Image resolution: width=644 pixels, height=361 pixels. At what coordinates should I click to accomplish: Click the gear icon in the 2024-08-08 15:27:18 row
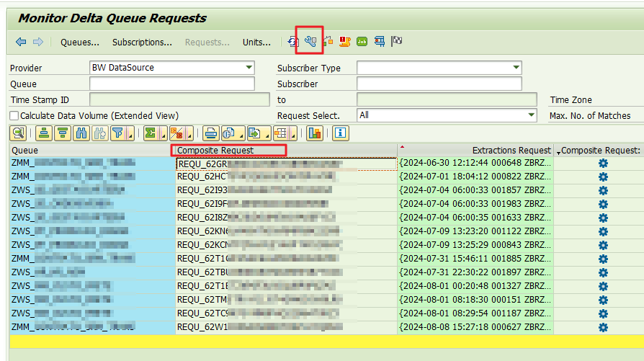click(603, 327)
